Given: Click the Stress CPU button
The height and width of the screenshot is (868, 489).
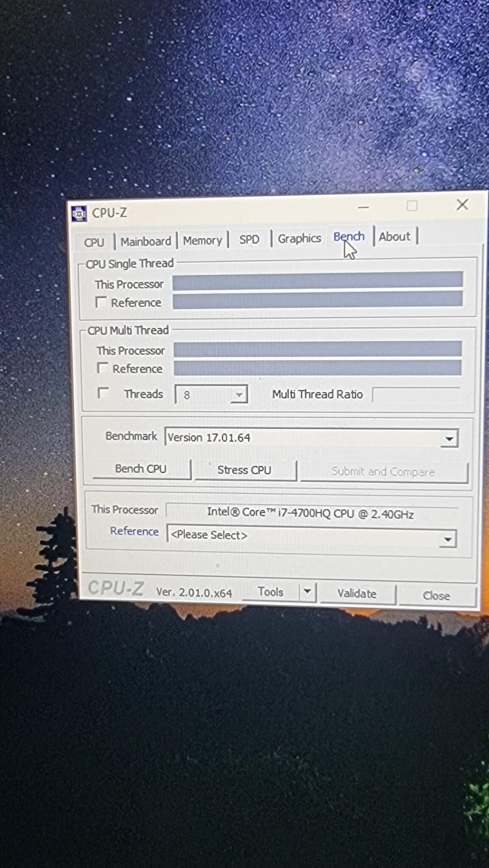Looking at the screenshot, I should point(245,470).
